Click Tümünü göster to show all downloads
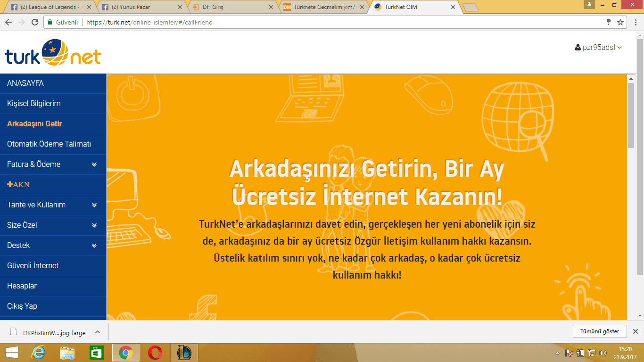Image resolution: width=644 pixels, height=362 pixels. pos(600,331)
